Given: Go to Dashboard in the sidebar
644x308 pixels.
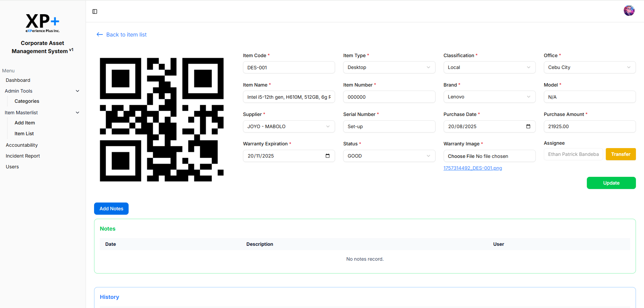Looking at the screenshot, I should [x=18, y=80].
